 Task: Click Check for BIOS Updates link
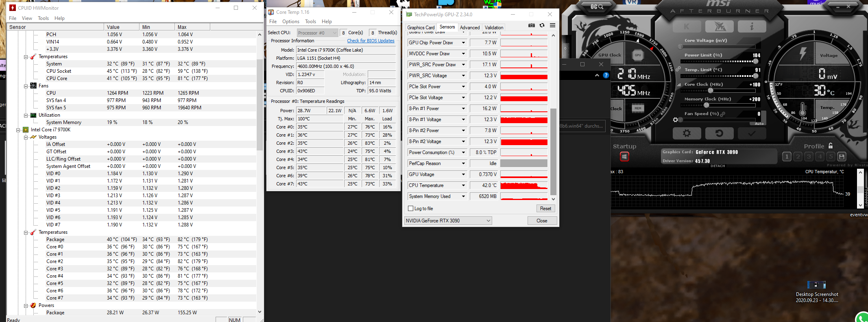tap(371, 41)
